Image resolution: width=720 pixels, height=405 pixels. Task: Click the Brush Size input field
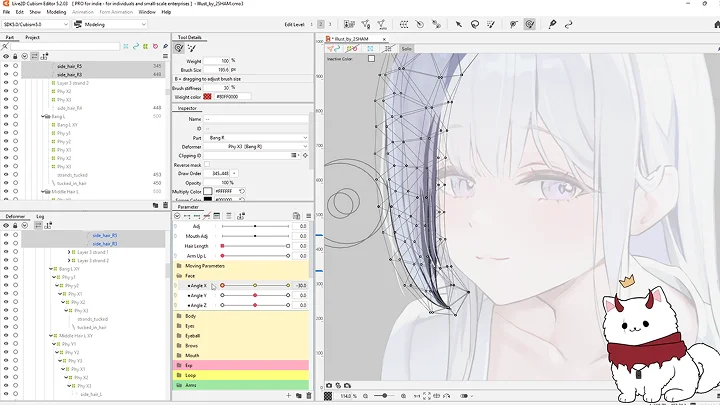point(216,70)
